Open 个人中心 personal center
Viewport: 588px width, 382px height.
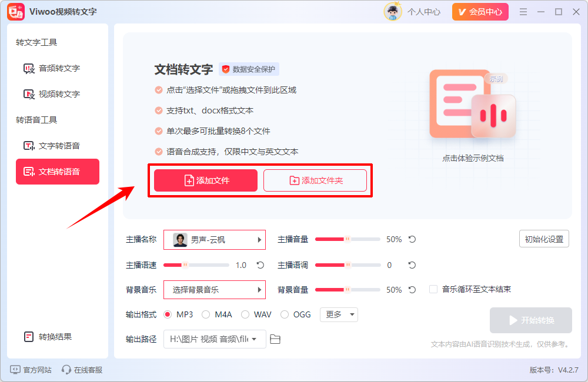point(424,12)
